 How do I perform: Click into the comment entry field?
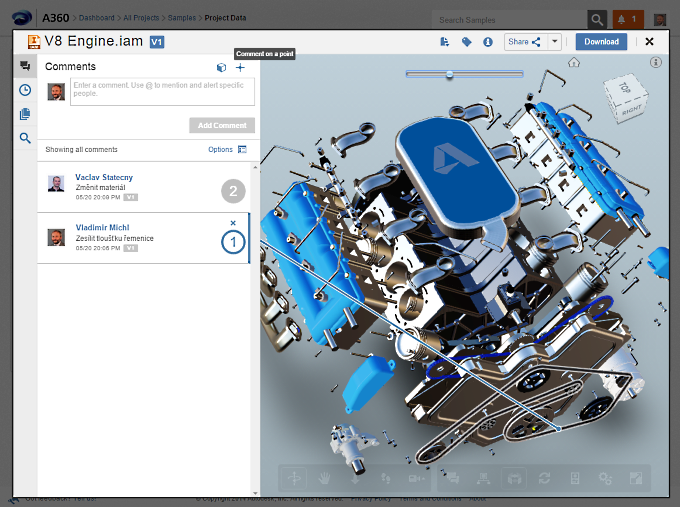pos(163,92)
